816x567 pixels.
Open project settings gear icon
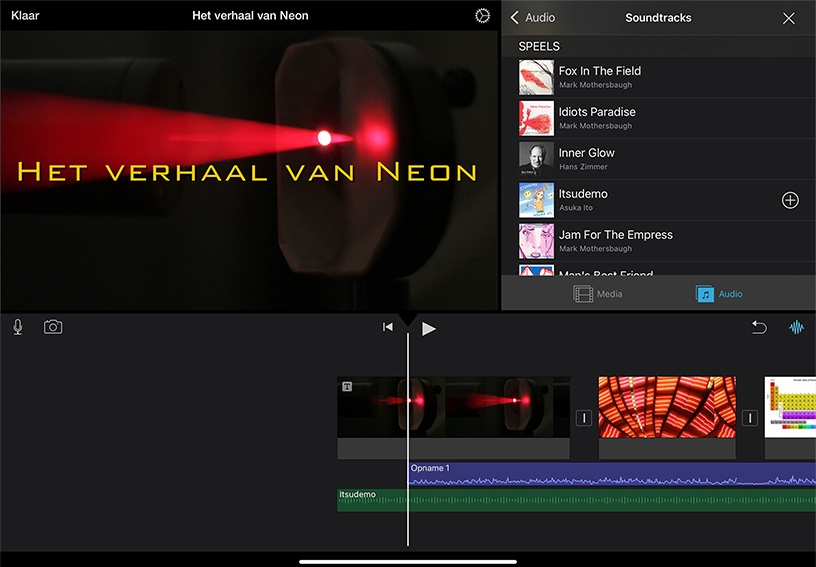click(x=482, y=16)
